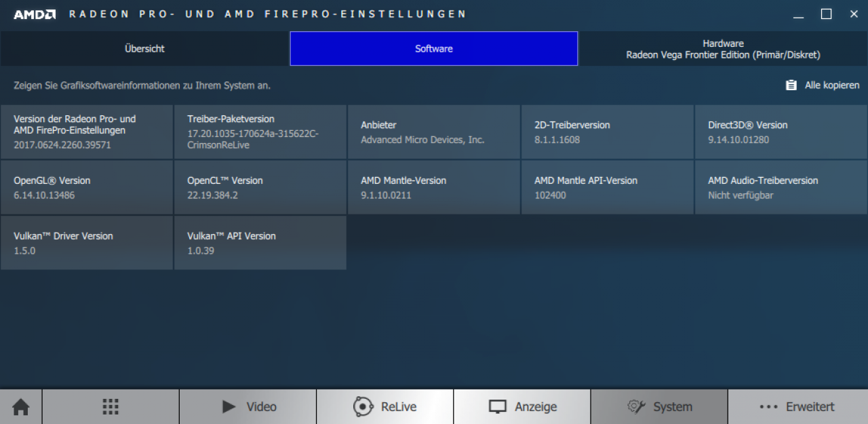This screenshot has height=424, width=868.
Task: Click the Alle kopieren text
Action: pyautogui.click(x=832, y=85)
